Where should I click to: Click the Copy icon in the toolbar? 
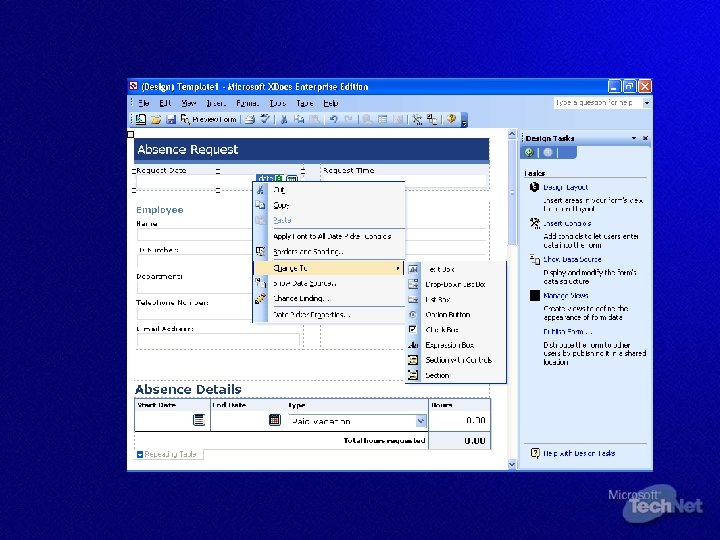point(299,119)
